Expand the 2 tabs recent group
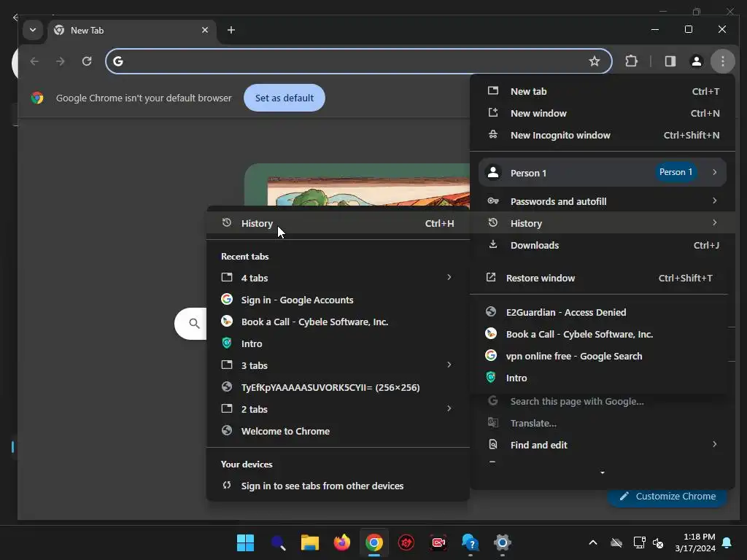The width and height of the screenshot is (747, 560). pyautogui.click(x=338, y=410)
